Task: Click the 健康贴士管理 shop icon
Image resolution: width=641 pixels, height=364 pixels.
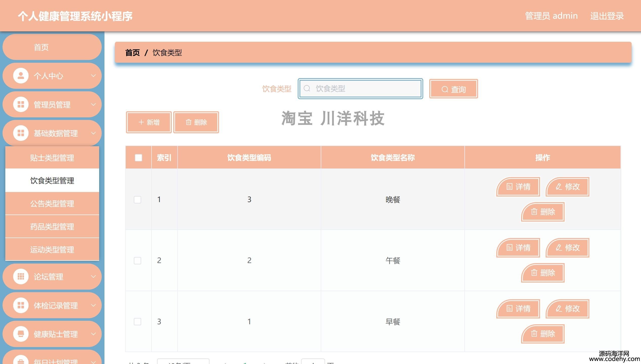Action: [x=21, y=334]
